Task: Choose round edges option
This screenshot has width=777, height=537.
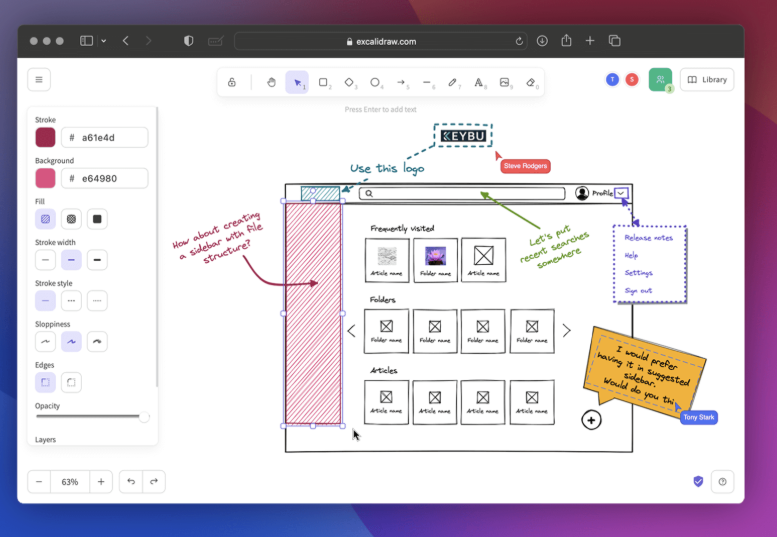Action: coord(71,382)
